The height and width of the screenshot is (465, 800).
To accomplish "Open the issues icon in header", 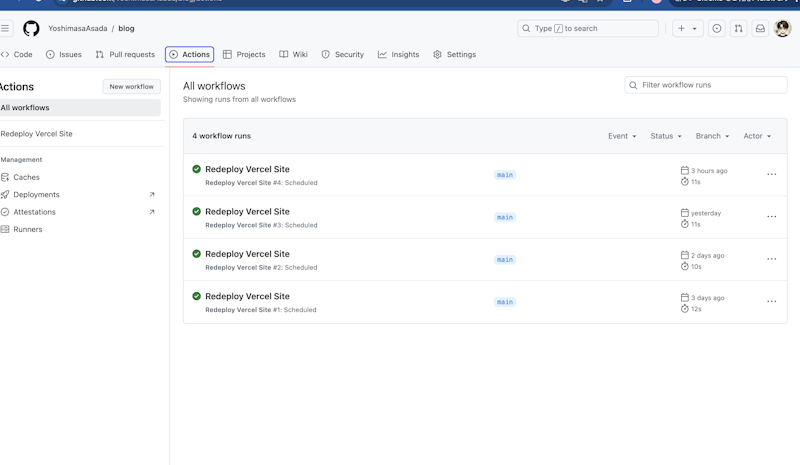I will coord(716,29).
